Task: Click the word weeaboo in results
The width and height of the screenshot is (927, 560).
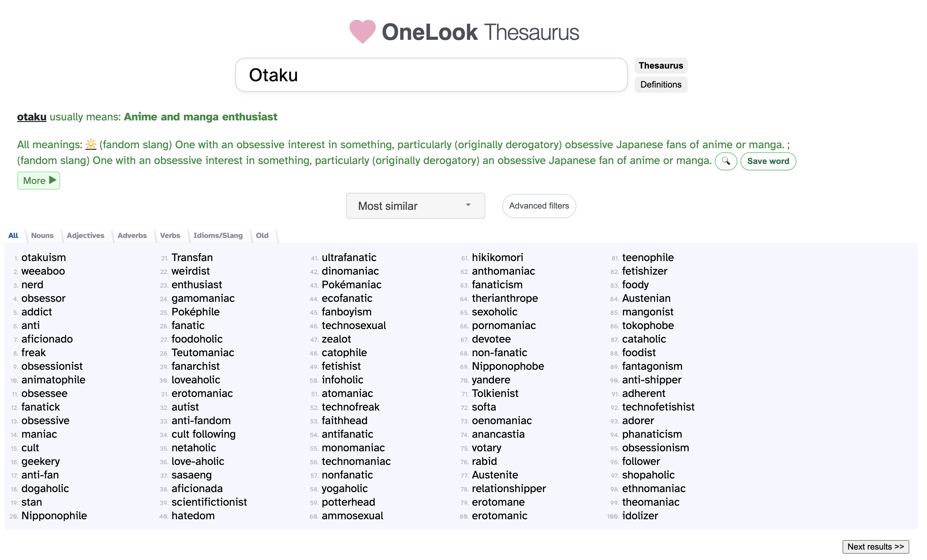Action: (43, 271)
